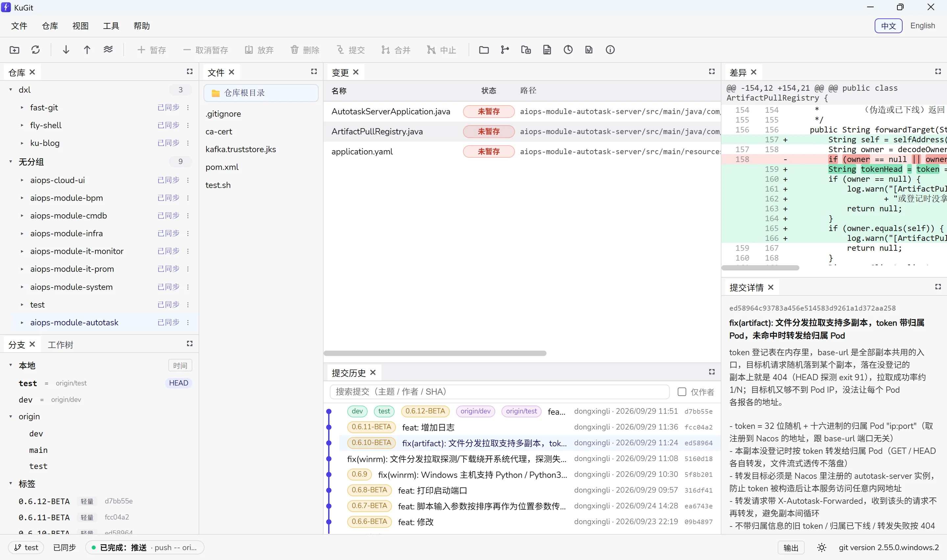Expand the aiops-module-autotask repository
The height and width of the screenshot is (560, 947).
(22, 323)
